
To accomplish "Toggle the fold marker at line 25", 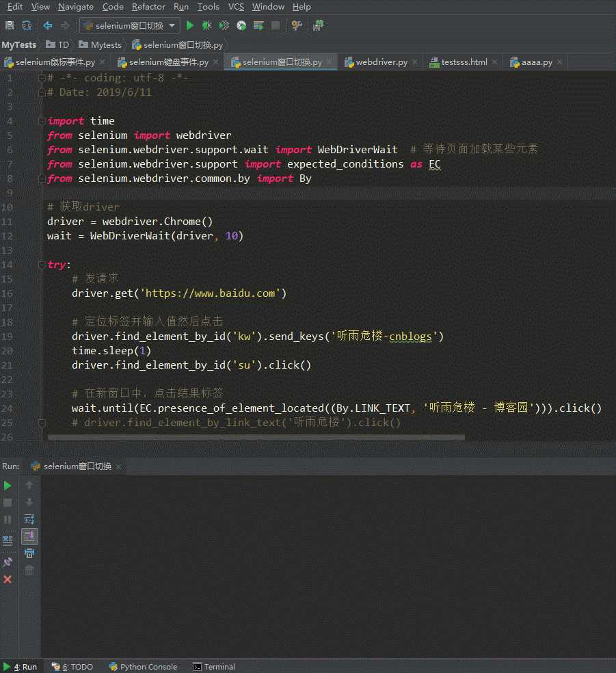I will tap(42, 423).
